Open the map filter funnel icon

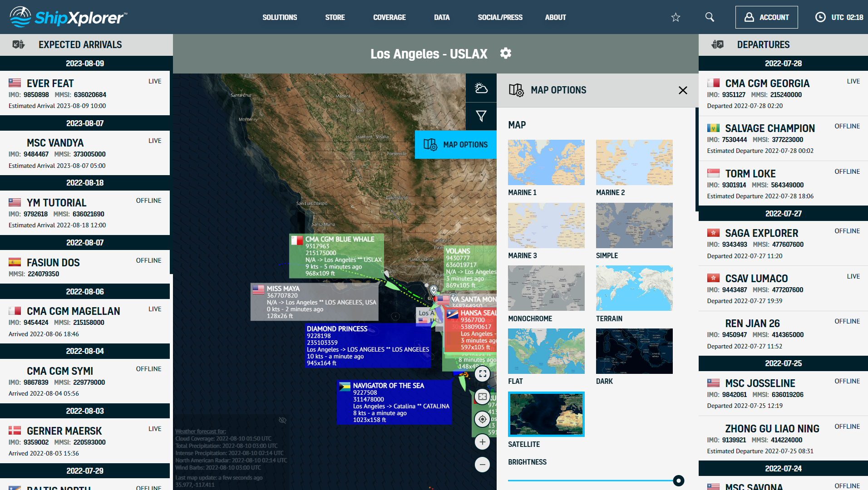[481, 116]
